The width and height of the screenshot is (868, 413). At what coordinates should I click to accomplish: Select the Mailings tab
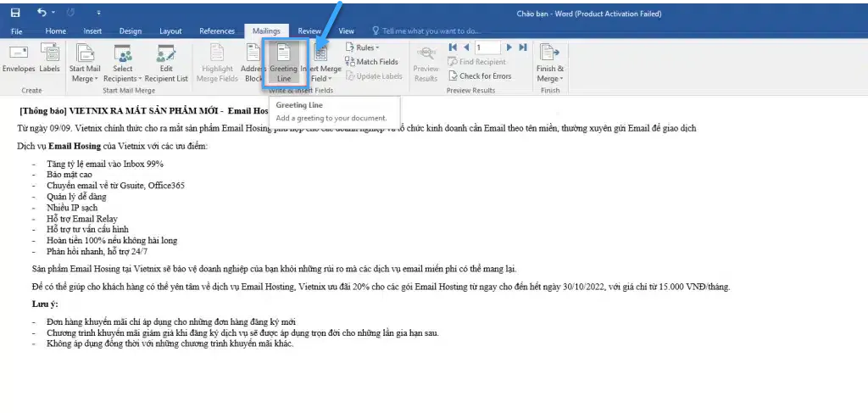[266, 31]
